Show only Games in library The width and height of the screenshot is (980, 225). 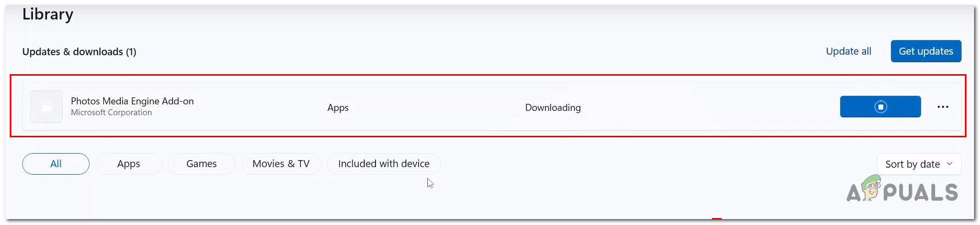click(x=202, y=164)
